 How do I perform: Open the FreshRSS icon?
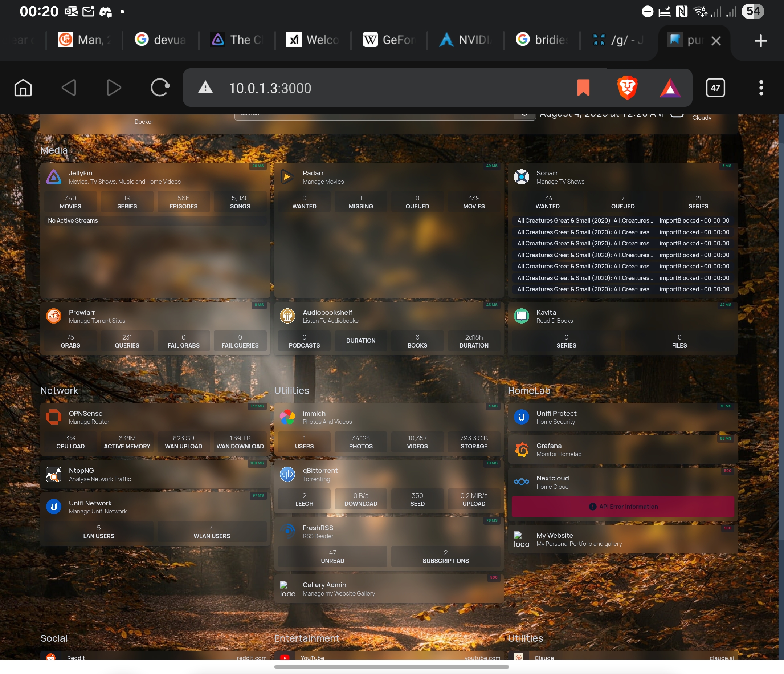coord(287,531)
